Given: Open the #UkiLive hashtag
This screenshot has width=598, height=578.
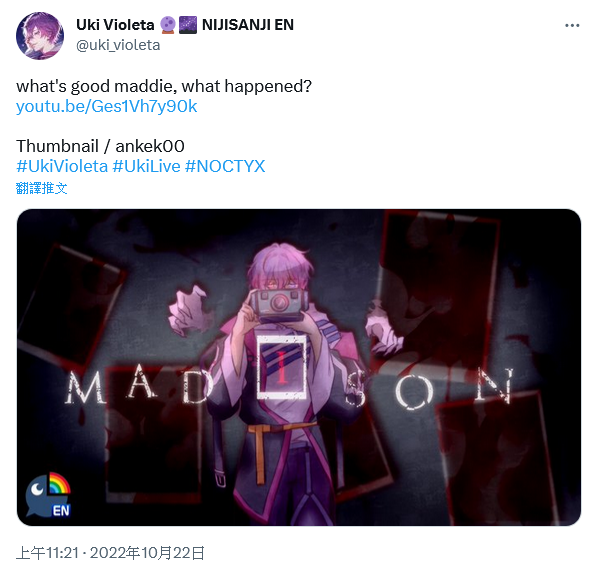Looking at the screenshot, I should 146,166.
